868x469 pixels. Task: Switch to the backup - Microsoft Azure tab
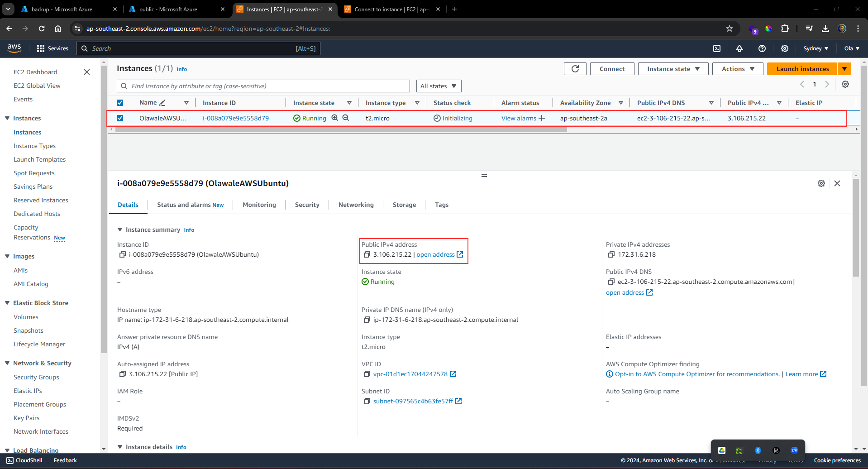pyautogui.click(x=68, y=9)
